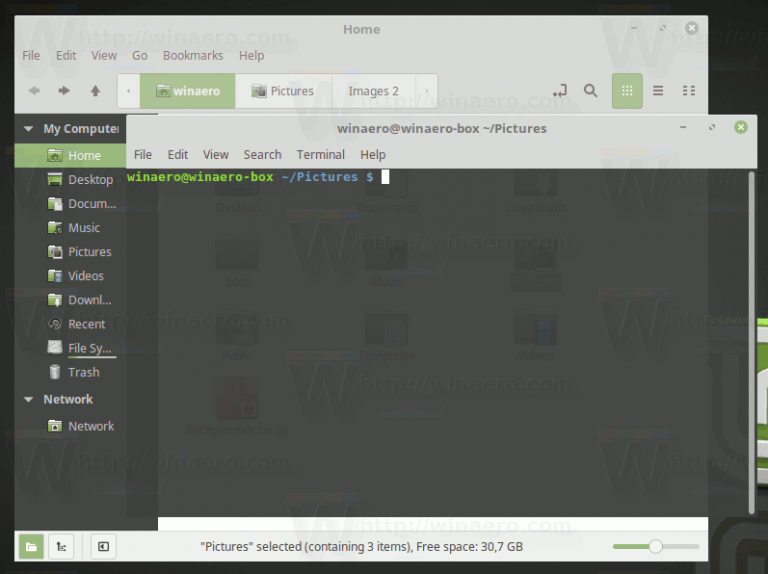Viewport: 768px width, 574px height.
Task: Minimize the terminal window
Action: 683,127
